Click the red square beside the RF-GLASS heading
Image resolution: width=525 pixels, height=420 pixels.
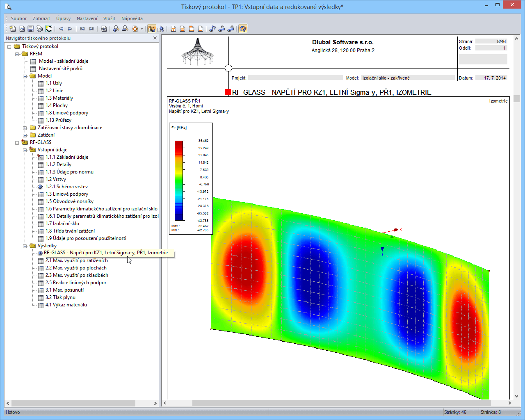tap(228, 92)
